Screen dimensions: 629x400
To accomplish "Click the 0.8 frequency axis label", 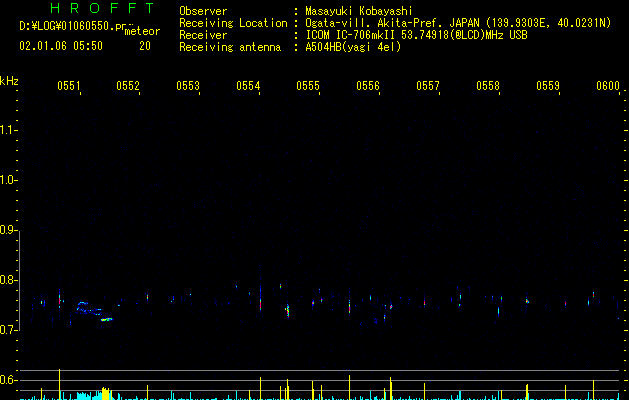I will click(8, 280).
